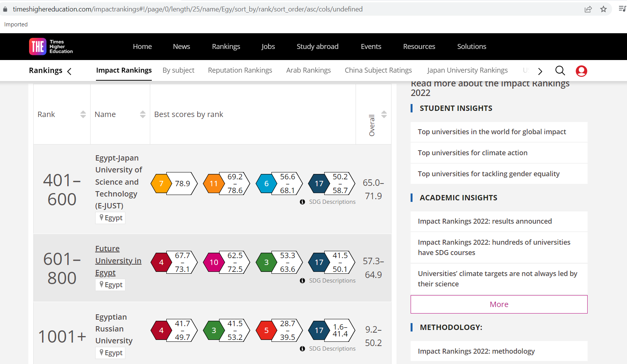Open the Solutions menu item
The width and height of the screenshot is (627, 364).
[x=471, y=47]
